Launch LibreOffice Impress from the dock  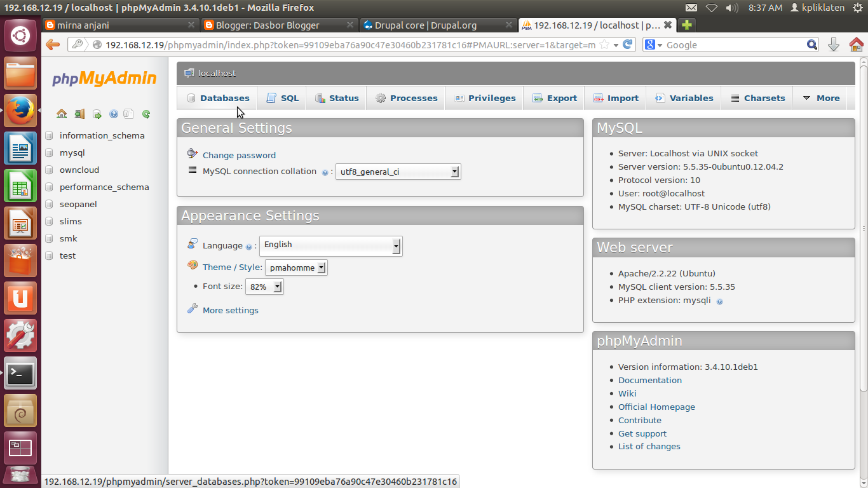20,223
